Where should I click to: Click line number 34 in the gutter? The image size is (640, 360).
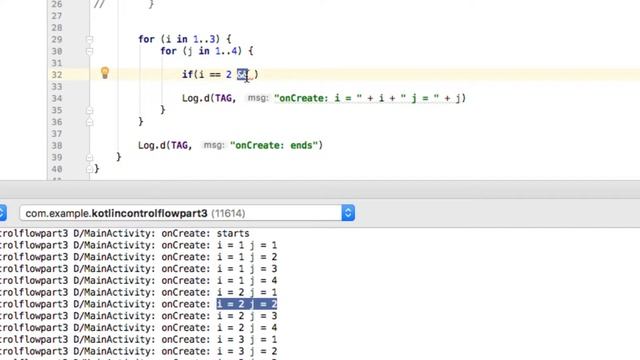pos(57,98)
